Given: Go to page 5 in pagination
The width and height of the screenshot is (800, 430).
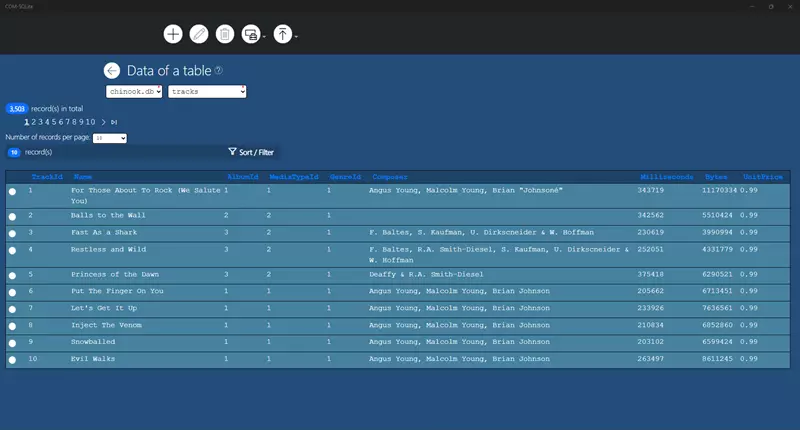Looking at the screenshot, I should (x=54, y=122).
